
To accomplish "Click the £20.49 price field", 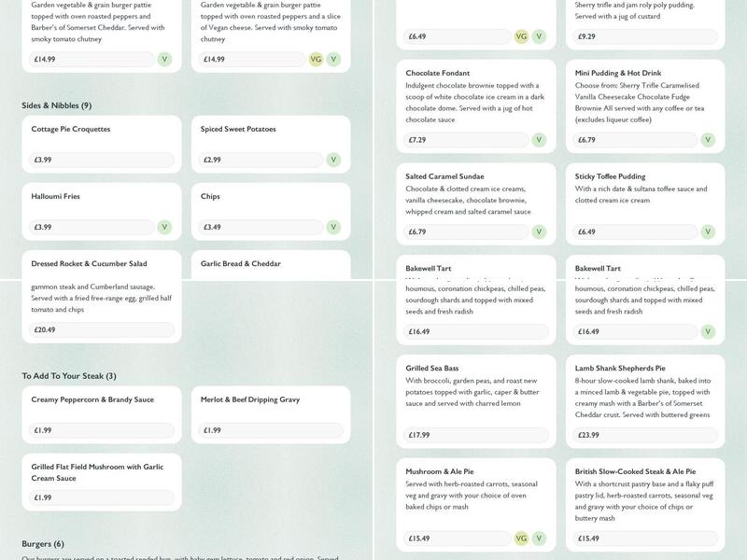I will [x=102, y=329].
